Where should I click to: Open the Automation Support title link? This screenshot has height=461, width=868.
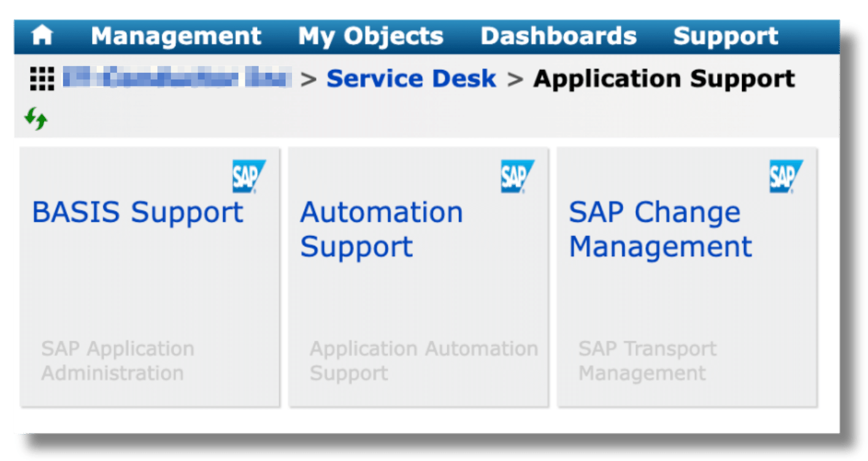[x=381, y=229]
